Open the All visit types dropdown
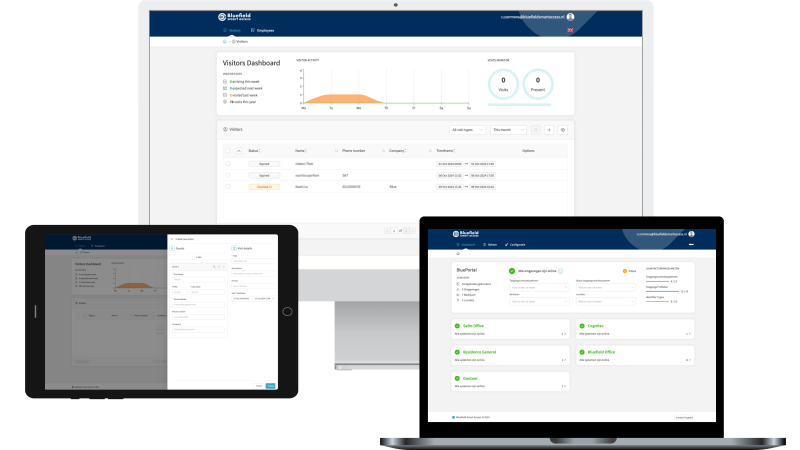Viewport: 800px width, 450px height. tap(467, 130)
